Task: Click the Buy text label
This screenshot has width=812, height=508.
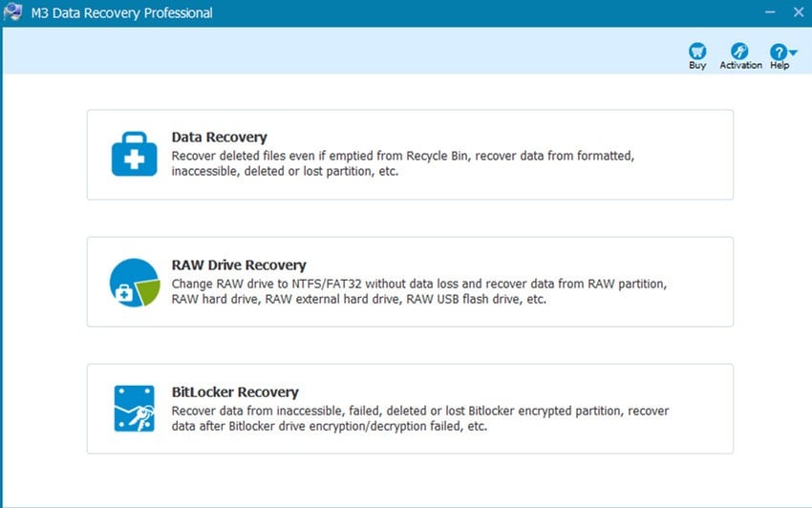Action: click(x=697, y=66)
